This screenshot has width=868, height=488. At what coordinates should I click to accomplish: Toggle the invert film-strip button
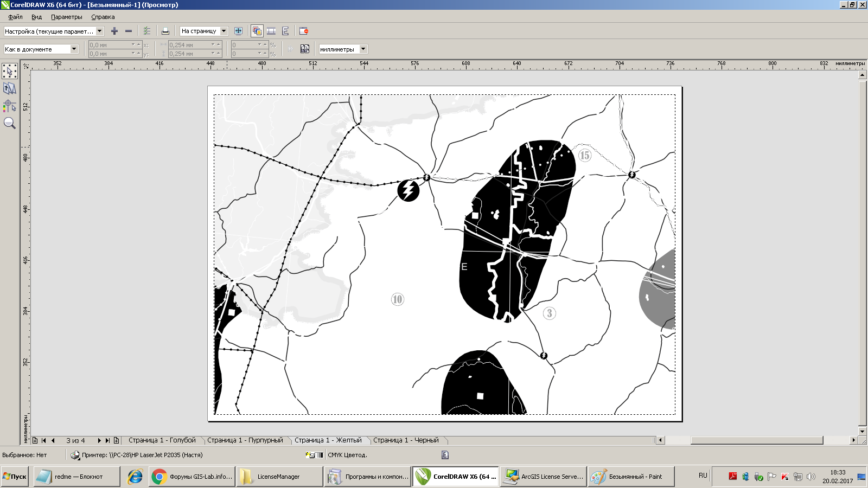click(271, 31)
